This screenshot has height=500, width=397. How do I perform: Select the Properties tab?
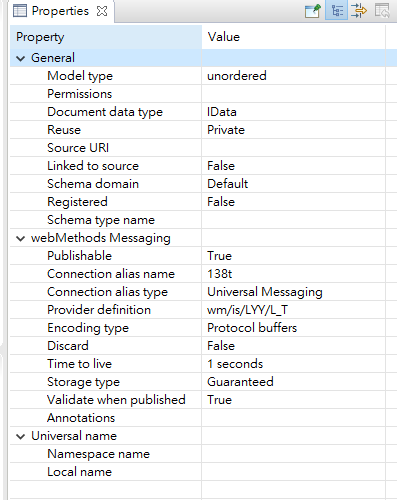(x=60, y=11)
